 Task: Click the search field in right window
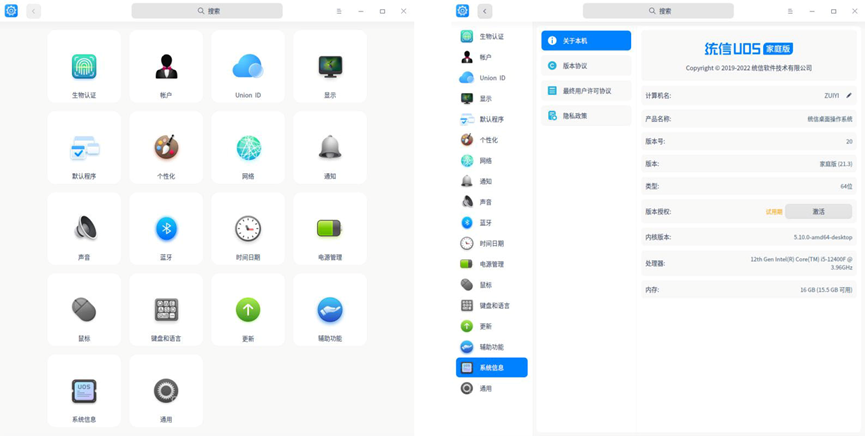click(658, 11)
